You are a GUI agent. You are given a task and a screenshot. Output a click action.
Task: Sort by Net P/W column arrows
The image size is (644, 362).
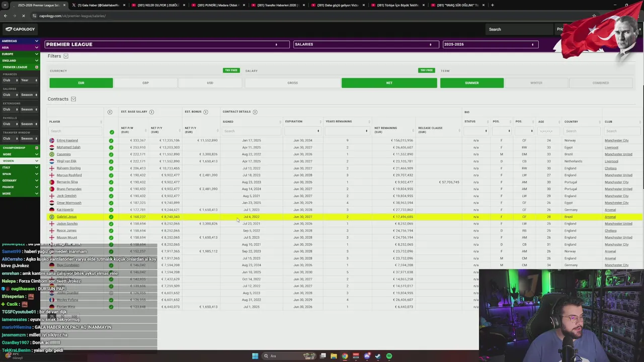tap(145, 130)
